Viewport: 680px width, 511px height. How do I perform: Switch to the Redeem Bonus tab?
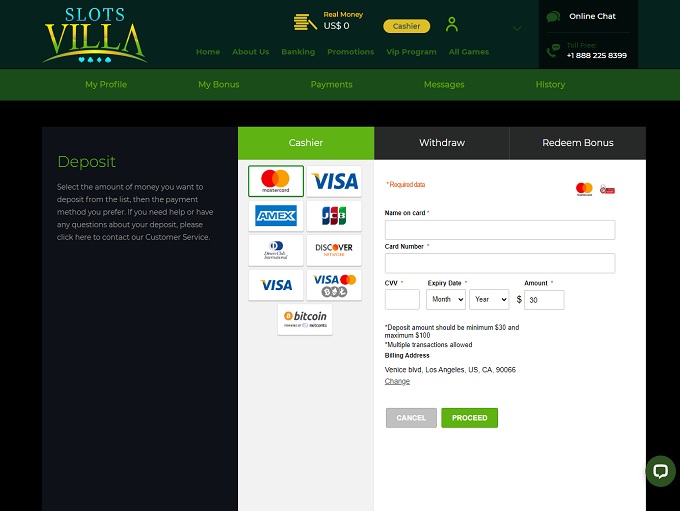pyautogui.click(x=578, y=143)
